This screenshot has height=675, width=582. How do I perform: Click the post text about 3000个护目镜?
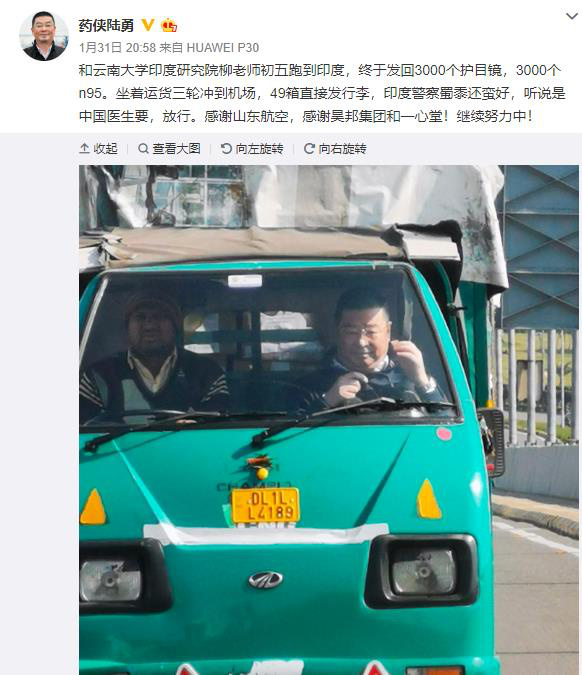[x=322, y=93]
